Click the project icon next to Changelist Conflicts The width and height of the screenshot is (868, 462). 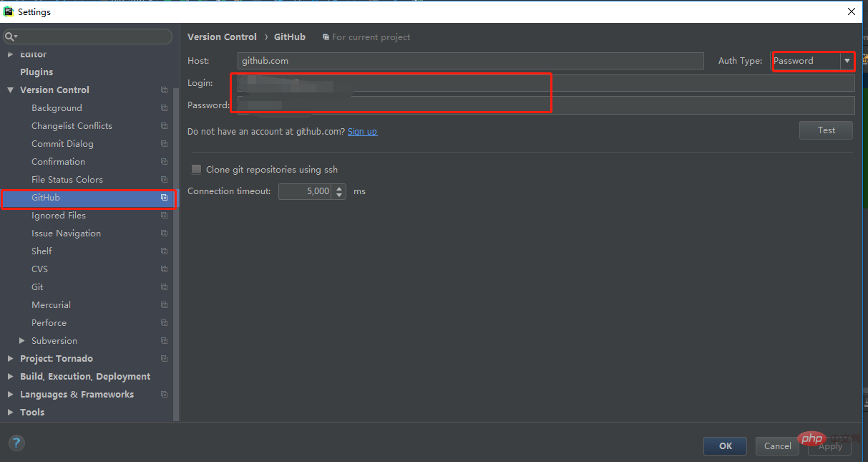coord(164,126)
